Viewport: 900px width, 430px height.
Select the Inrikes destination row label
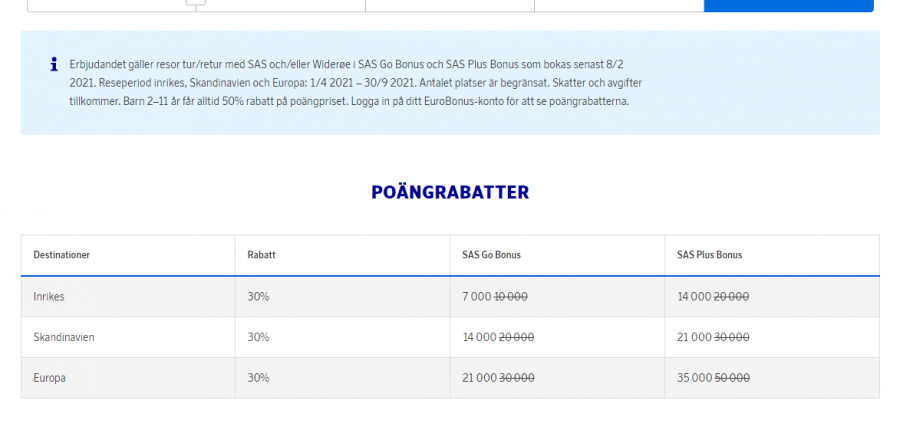pos(49,297)
